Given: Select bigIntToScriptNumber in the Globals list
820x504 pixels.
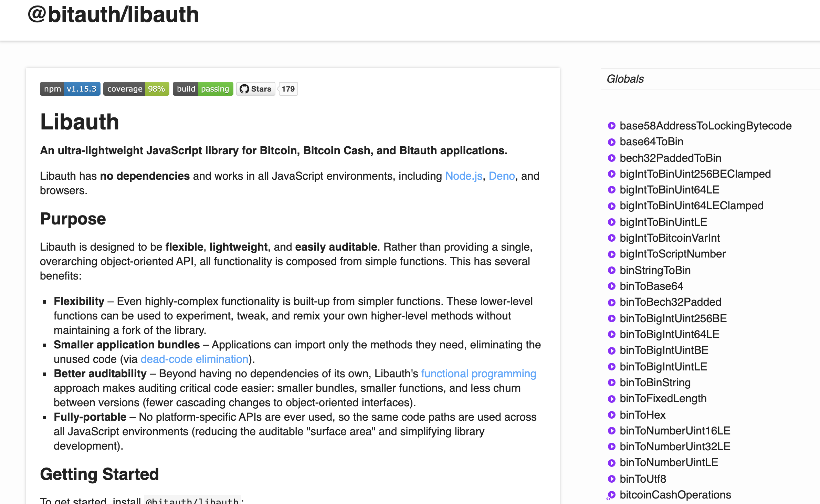Looking at the screenshot, I should tap(672, 254).
